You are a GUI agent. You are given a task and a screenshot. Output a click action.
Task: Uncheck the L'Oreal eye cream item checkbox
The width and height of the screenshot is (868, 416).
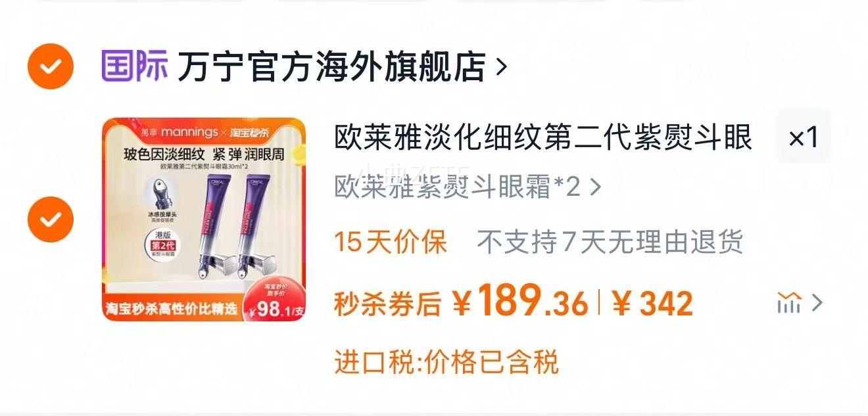(x=50, y=219)
